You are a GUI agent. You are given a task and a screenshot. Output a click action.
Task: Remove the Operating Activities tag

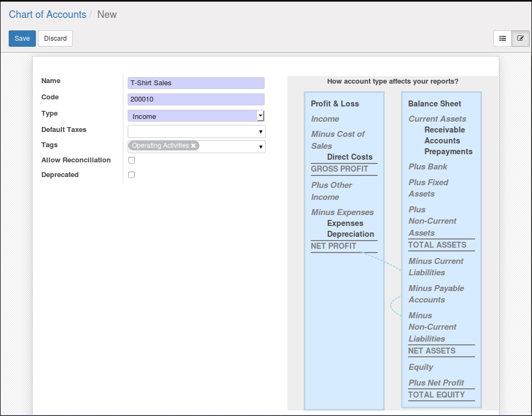click(193, 146)
